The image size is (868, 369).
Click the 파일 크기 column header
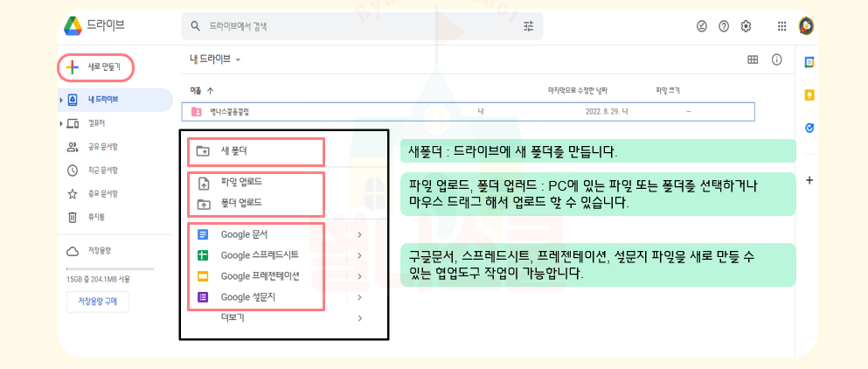click(668, 90)
